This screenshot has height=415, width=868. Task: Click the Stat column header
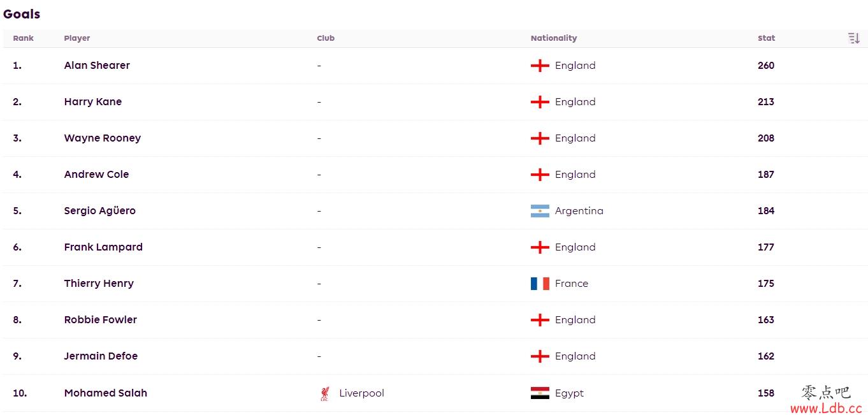pos(767,38)
